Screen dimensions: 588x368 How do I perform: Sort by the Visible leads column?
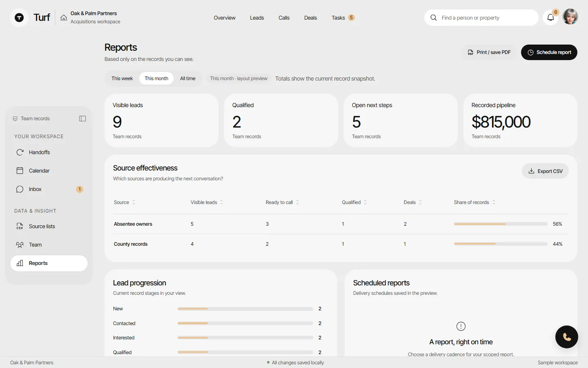pos(207,202)
